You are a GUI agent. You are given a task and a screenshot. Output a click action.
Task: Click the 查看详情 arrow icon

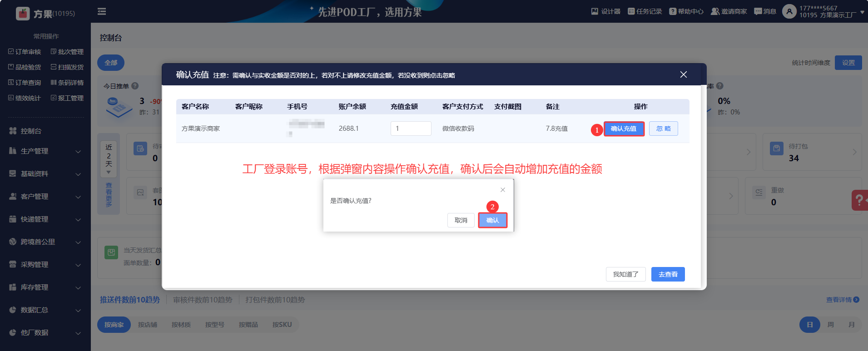click(856, 300)
